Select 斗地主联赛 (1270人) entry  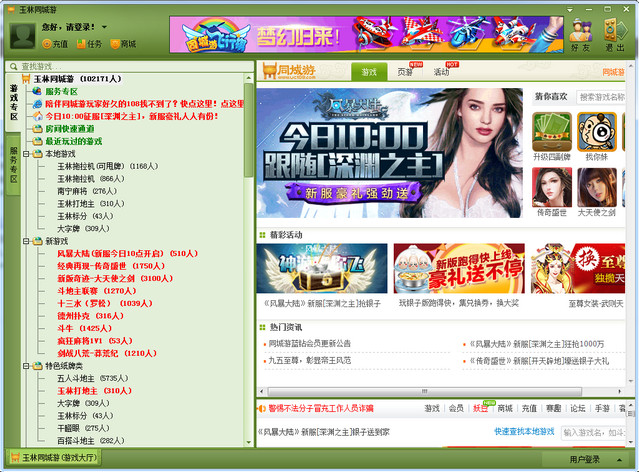97,291
